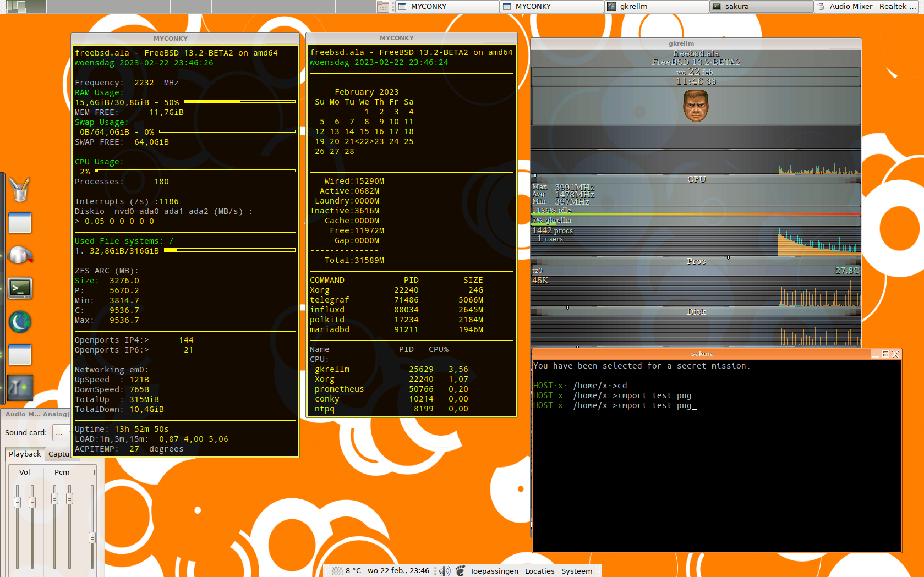Click the 'Uptime: 13h 52m 50s' line
Viewport: 924px width, 577px height.
122,429
